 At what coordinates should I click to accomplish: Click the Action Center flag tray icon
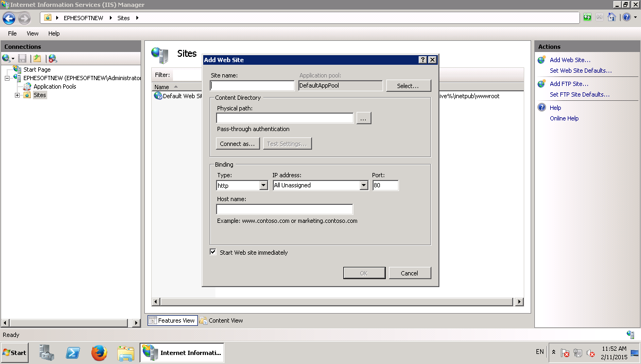pyautogui.click(x=566, y=353)
